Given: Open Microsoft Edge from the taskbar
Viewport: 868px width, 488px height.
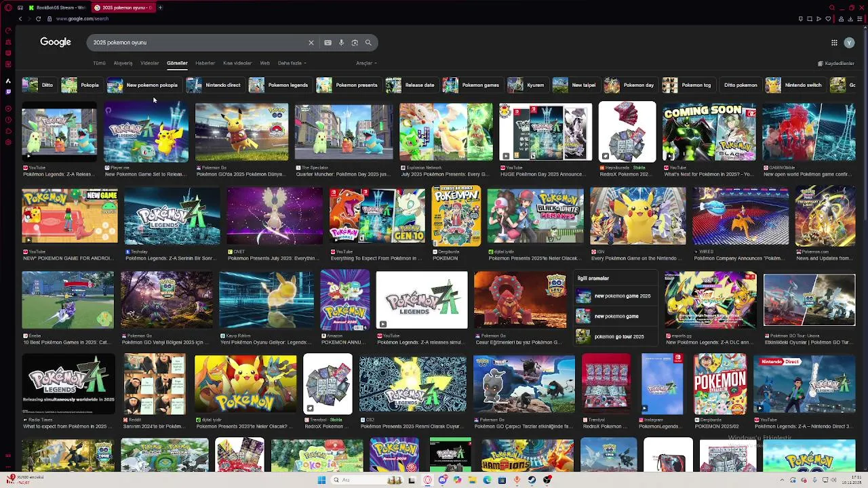Looking at the screenshot, I should click(x=487, y=480).
